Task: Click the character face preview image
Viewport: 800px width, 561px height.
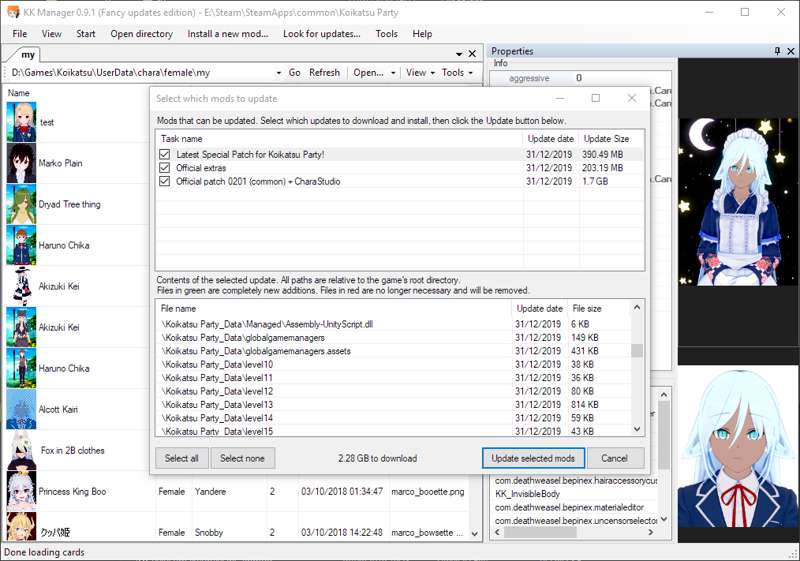Action: [x=738, y=447]
